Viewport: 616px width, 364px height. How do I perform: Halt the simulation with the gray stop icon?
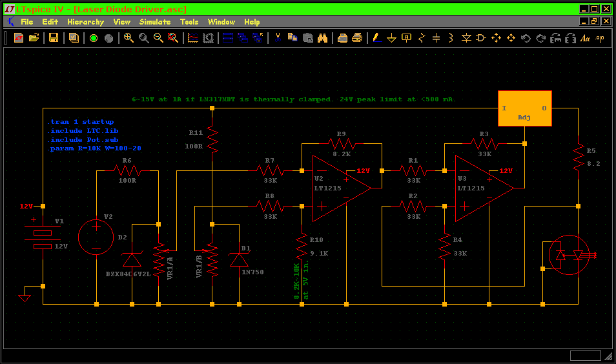109,38
